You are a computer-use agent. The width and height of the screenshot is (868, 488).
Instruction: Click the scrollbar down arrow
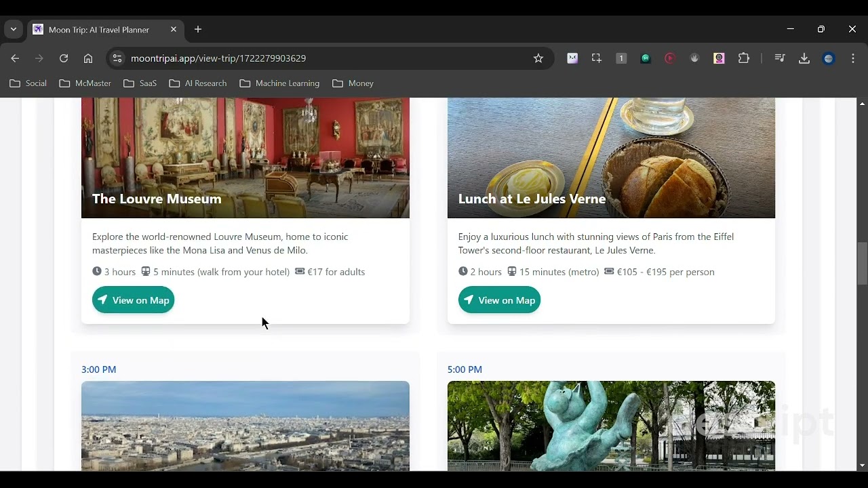(862, 466)
